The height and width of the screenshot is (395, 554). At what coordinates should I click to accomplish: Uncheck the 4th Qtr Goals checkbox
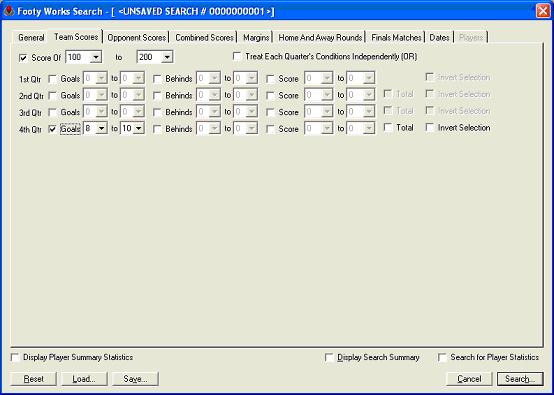[x=53, y=129]
